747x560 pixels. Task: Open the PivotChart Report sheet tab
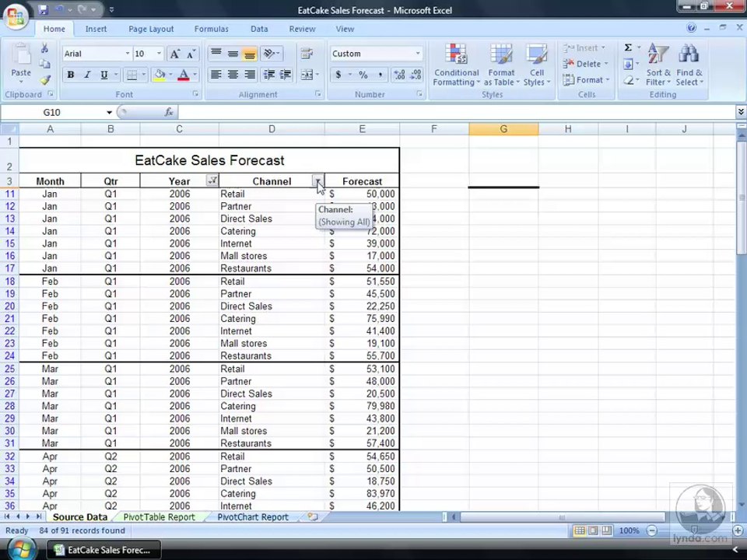click(253, 517)
